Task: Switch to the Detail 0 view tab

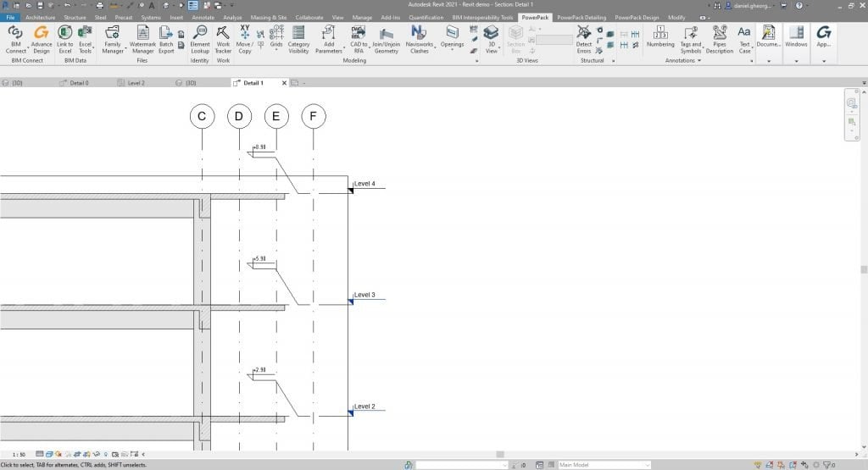Action: (x=79, y=83)
